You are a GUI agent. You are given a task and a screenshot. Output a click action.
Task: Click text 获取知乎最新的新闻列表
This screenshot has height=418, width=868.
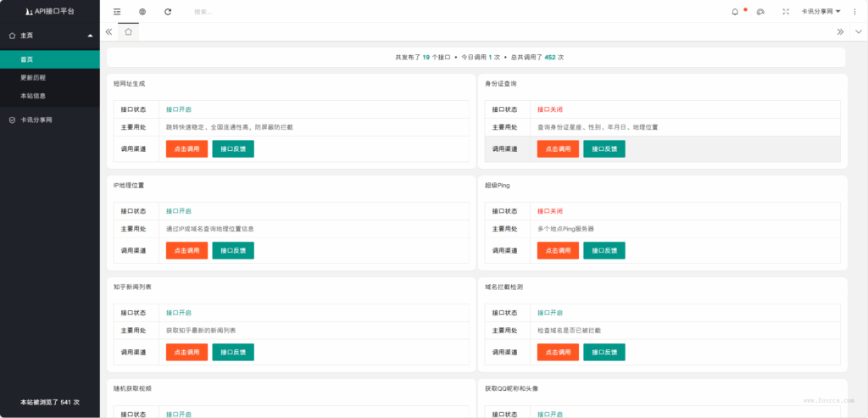pyautogui.click(x=201, y=331)
